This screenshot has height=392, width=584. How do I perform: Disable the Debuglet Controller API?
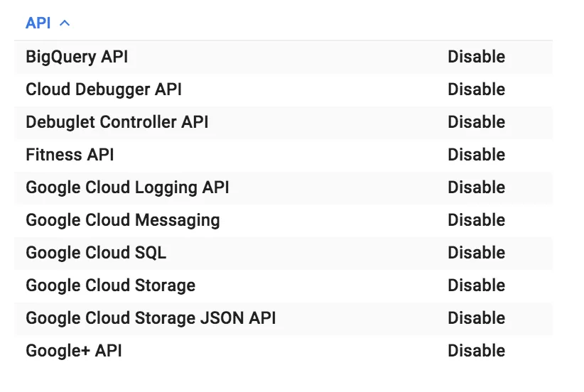pos(476,122)
